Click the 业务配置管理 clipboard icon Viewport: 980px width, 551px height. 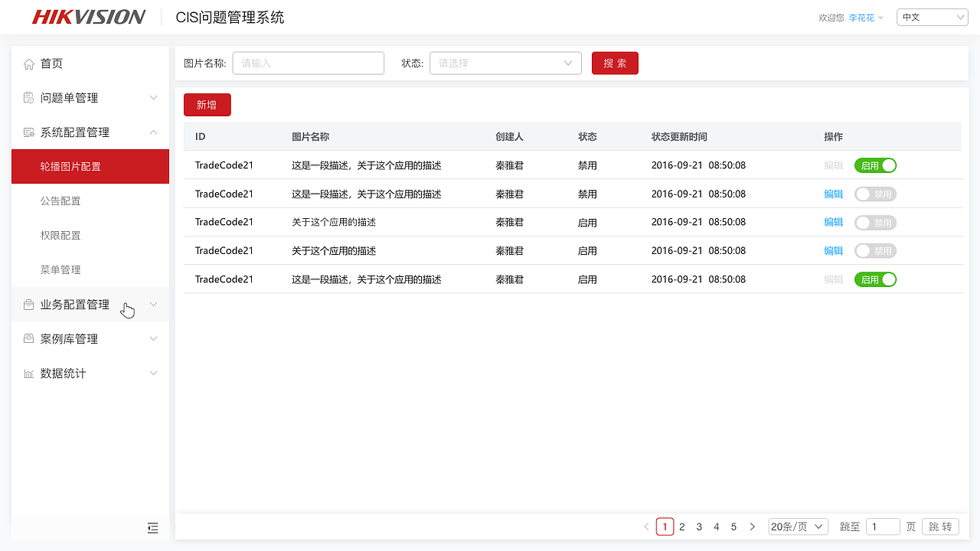pyautogui.click(x=28, y=304)
